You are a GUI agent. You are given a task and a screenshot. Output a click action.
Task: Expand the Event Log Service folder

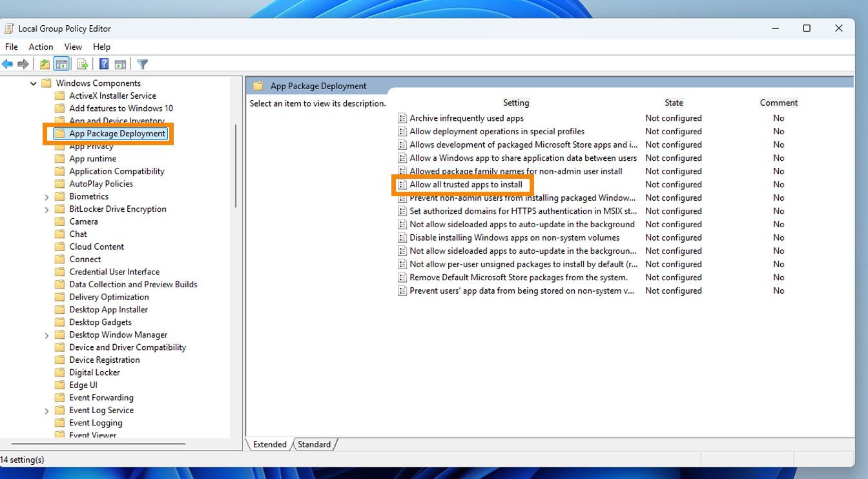pos(46,411)
